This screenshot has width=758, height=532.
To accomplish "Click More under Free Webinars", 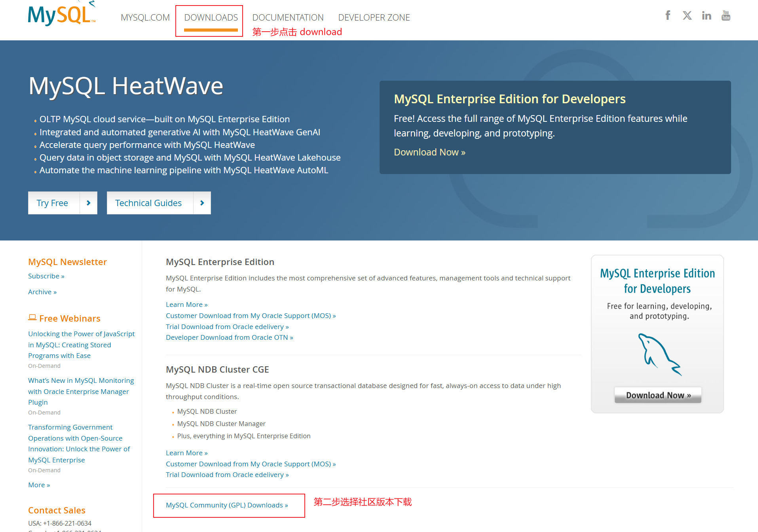I will [x=39, y=485].
